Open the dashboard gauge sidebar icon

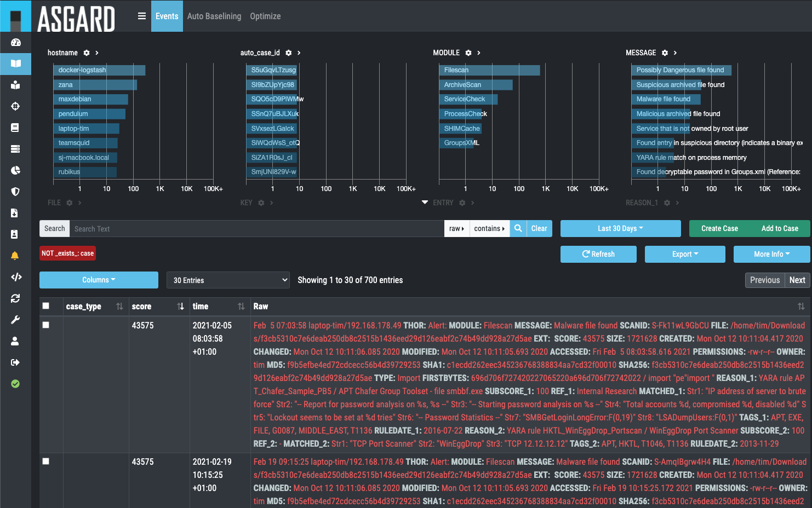click(x=15, y=42)
